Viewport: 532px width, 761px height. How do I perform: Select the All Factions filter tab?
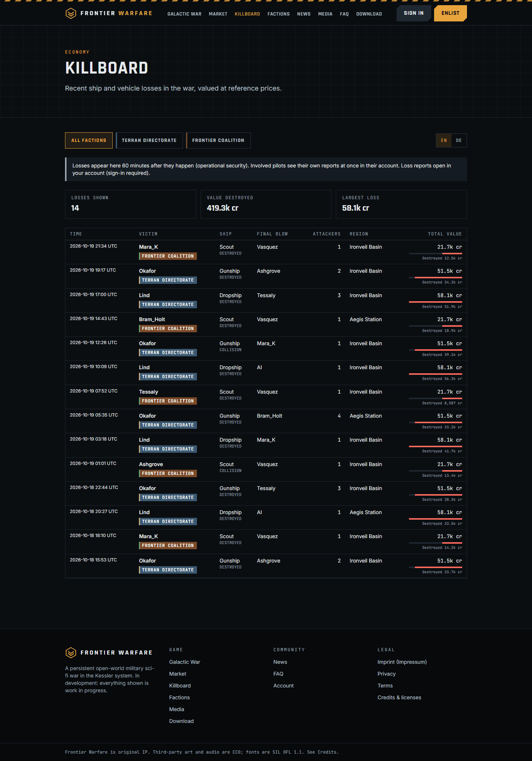89,140
